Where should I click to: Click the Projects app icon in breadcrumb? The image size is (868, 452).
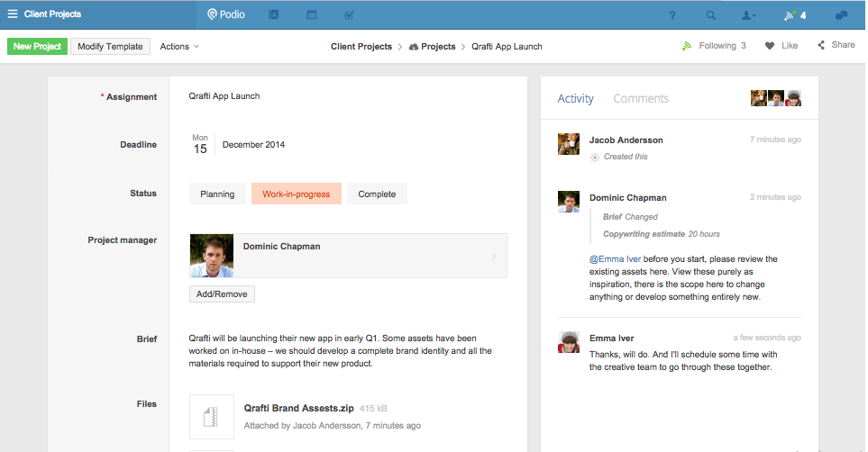[414, 47]
